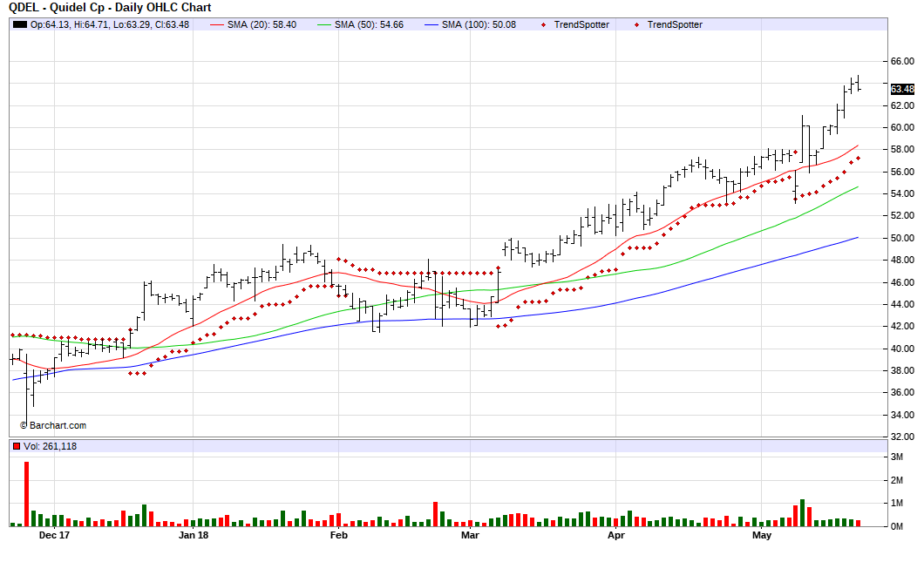Click the 'Dec 17' date axis label
Viewport: 924px width, 562px height.
click(54, 536)
